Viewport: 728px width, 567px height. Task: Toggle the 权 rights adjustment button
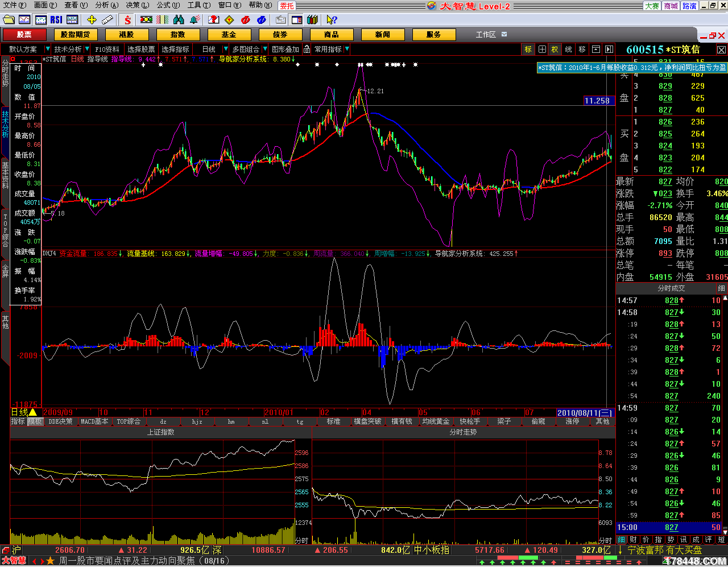pyautogui.click(x=555, y=49)
